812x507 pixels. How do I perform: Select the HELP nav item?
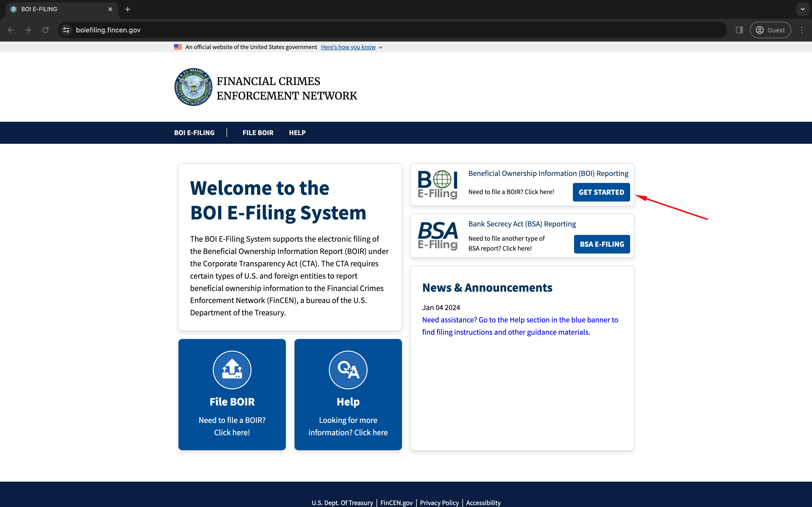(x=297, y=133)
